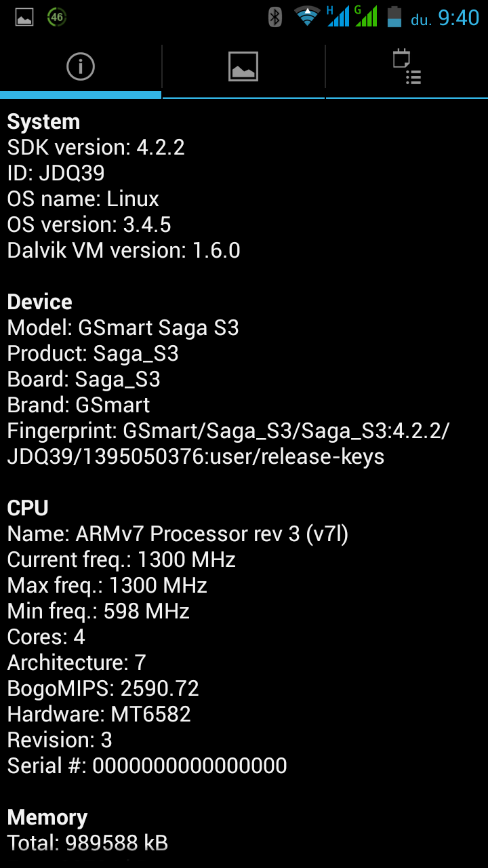Tap the Wi-Fi signal icon

tap(307, 17)
